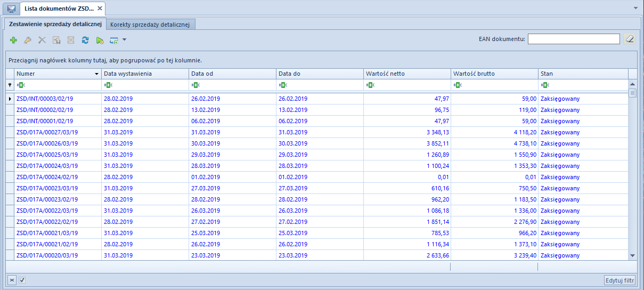Sort by Stan column header
The height and width of the screenshot is (290, 644).
[x=583, y=74]
